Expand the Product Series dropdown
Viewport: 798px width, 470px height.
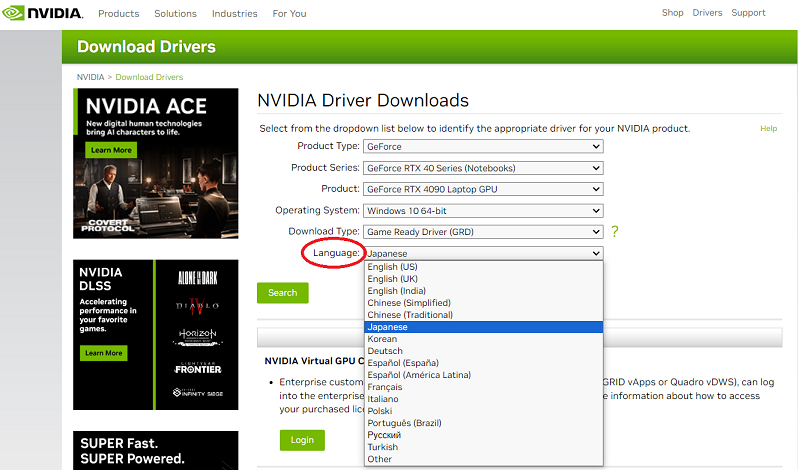483,168
